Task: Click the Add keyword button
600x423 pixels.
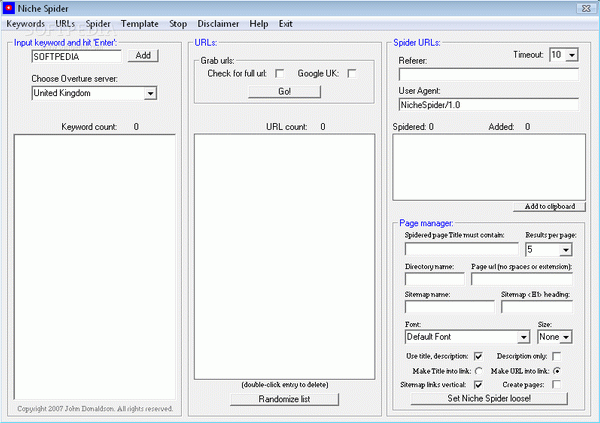Action: click(143, 56)
